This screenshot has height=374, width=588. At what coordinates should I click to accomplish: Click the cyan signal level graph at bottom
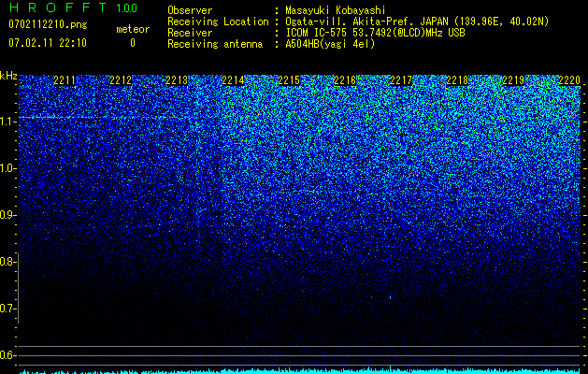300,370
